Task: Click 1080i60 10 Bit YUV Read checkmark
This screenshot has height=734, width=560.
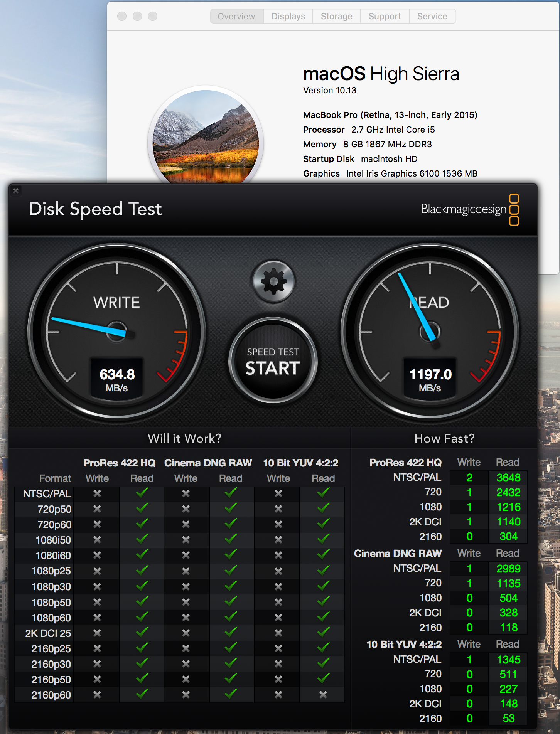Action: [323, 555]
